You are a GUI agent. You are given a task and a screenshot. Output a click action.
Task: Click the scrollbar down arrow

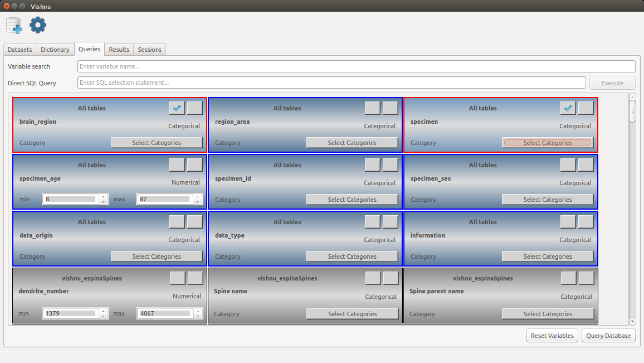click(632, 322)
